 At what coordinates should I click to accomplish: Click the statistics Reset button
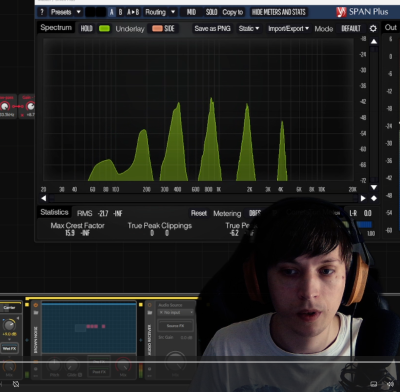pyautogui.click(x=199, y=213)
